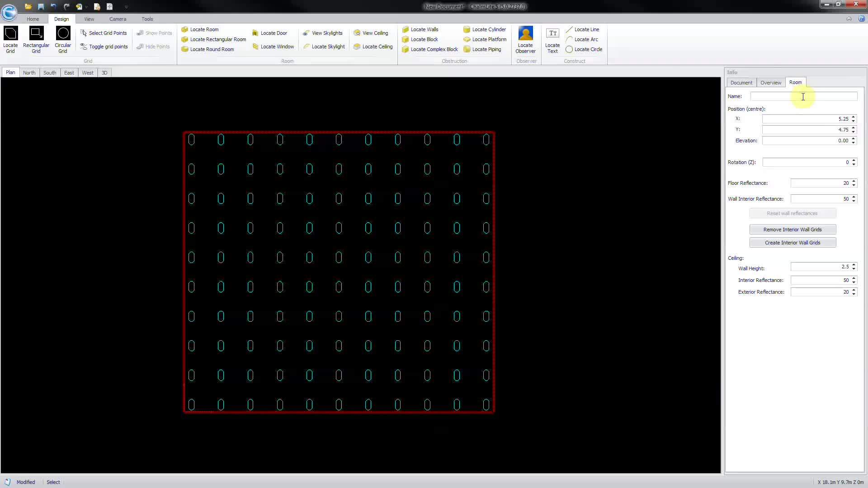
Task: Select the Rectangular Grid tool
Action: coord(36,40)
